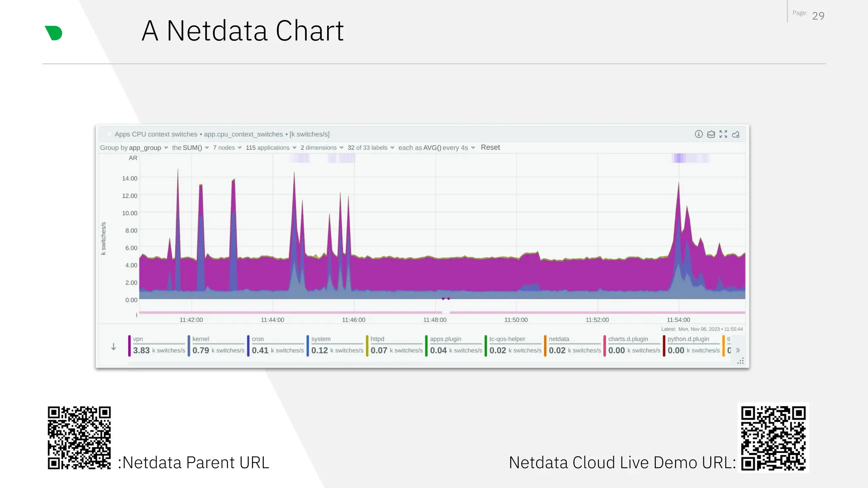Viewport: 868px width, 488px height.
Task: Click the green apps.plugin color bar
Action: pyautogui.click(x=426, y=346)
